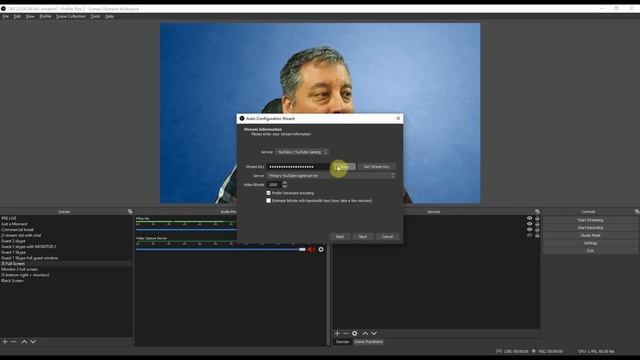640x360 pixels.
Task: Click the recording dot icon in status bar
Action: point(533,351)
